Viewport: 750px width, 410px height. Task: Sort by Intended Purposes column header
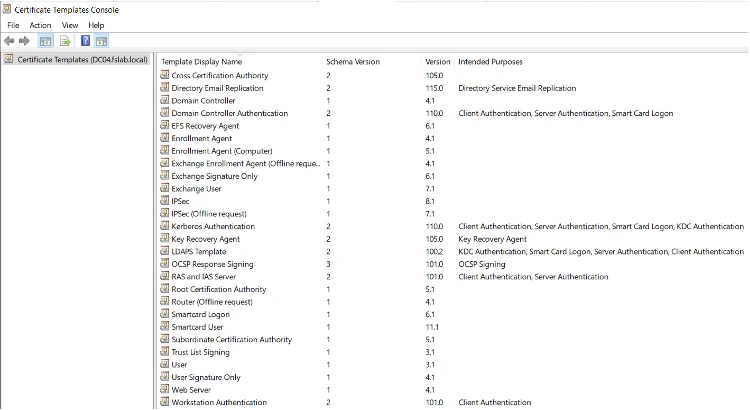pos(490,62)
